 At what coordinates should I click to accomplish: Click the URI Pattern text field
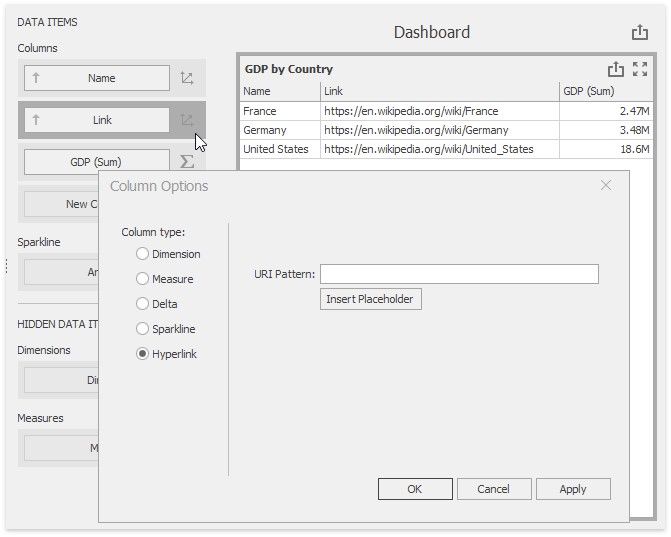tap(459, 274)
